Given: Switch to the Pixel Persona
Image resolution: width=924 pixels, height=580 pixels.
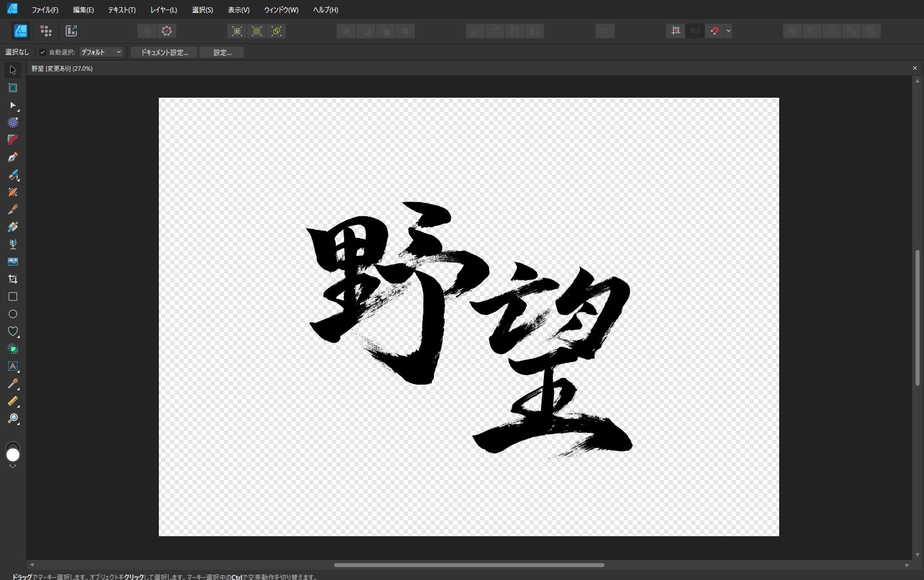Looking at the screenshot, I should pos(46,31).
